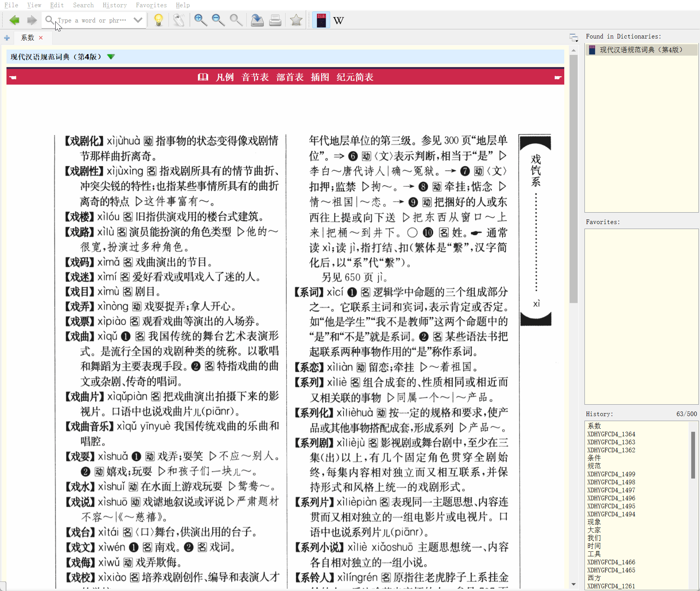Select 工具 in History list

click(x=594, y=554)
